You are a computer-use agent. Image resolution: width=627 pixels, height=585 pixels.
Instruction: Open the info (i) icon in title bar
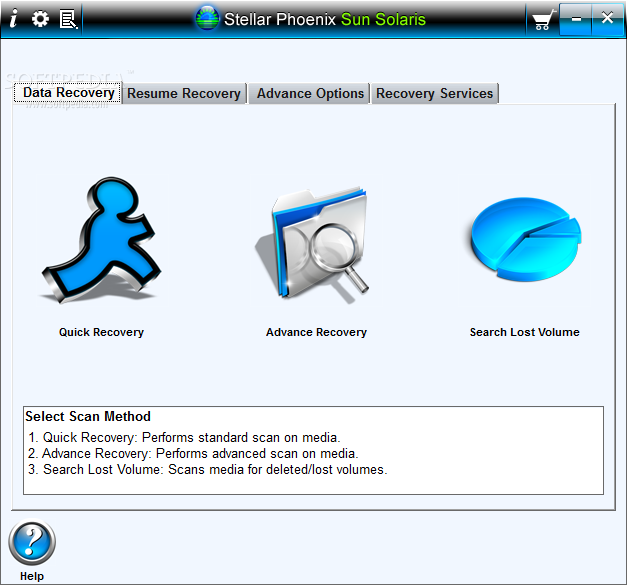point(14,18)
